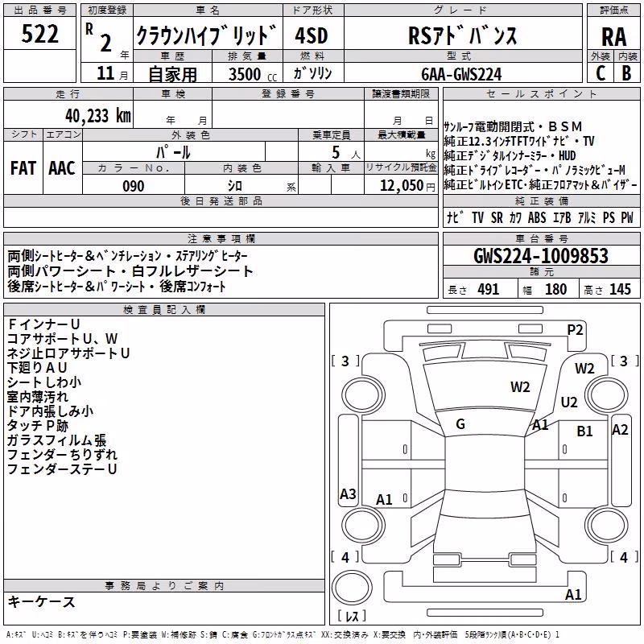Click the キーケース office notice
Viewport: 644px width, 644px height.
click(x=42, y=601)
